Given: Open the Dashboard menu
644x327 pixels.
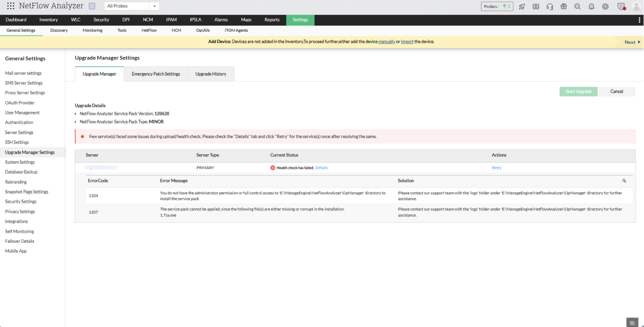Looking at the screenshot, I should (16, 20).
